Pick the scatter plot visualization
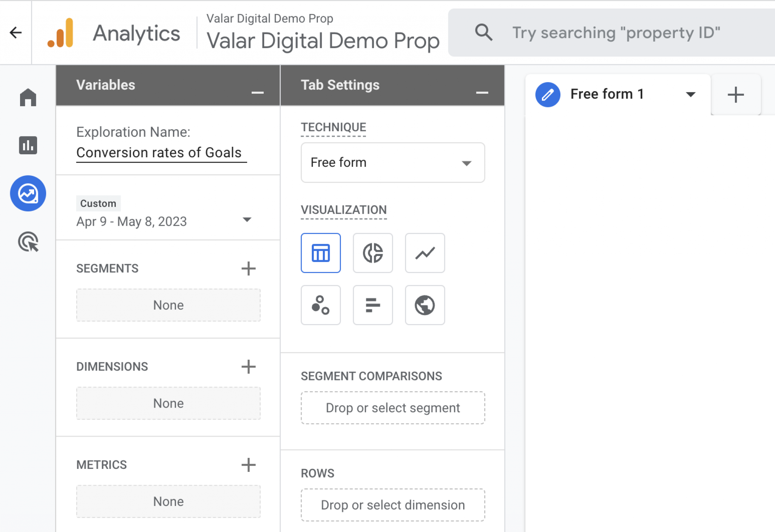This screenshot has height=532, width=775. pos(321,305)
